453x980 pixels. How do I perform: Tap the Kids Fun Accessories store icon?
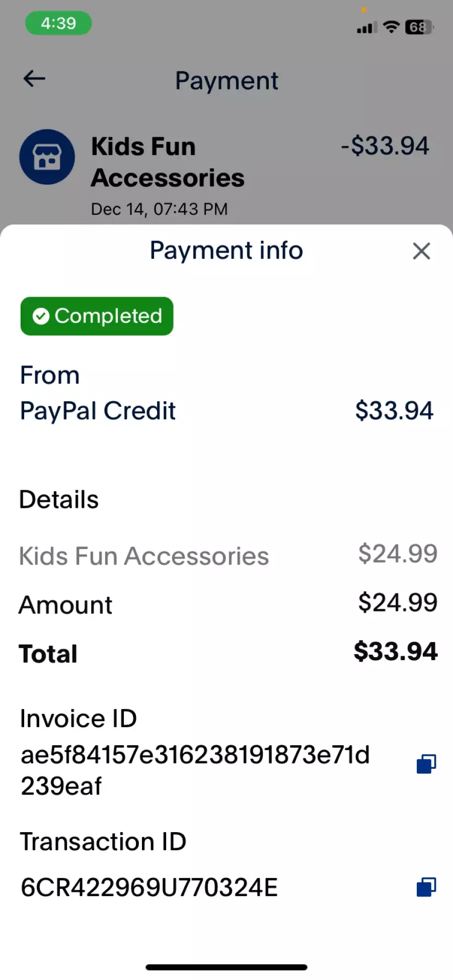[47, 157]
